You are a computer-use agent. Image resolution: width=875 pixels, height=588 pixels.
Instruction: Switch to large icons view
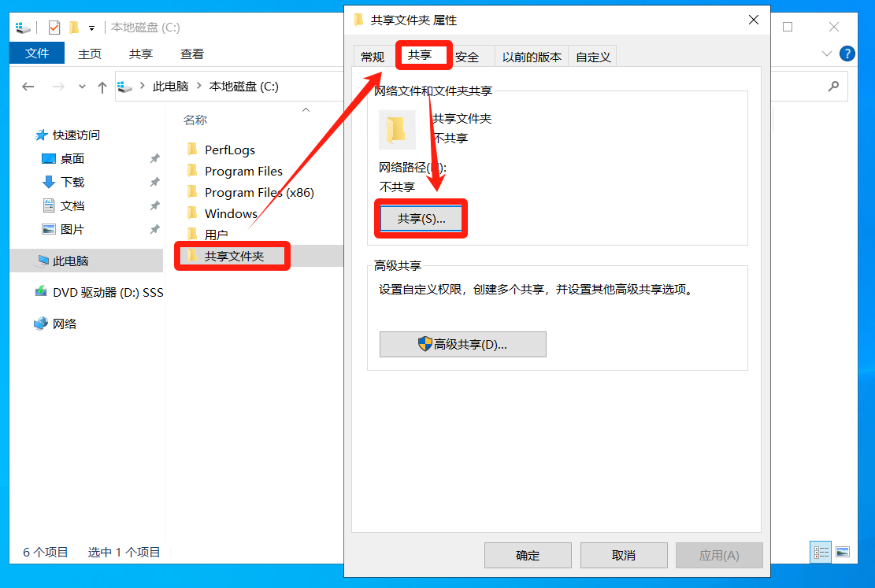click(x=843, y=553)
